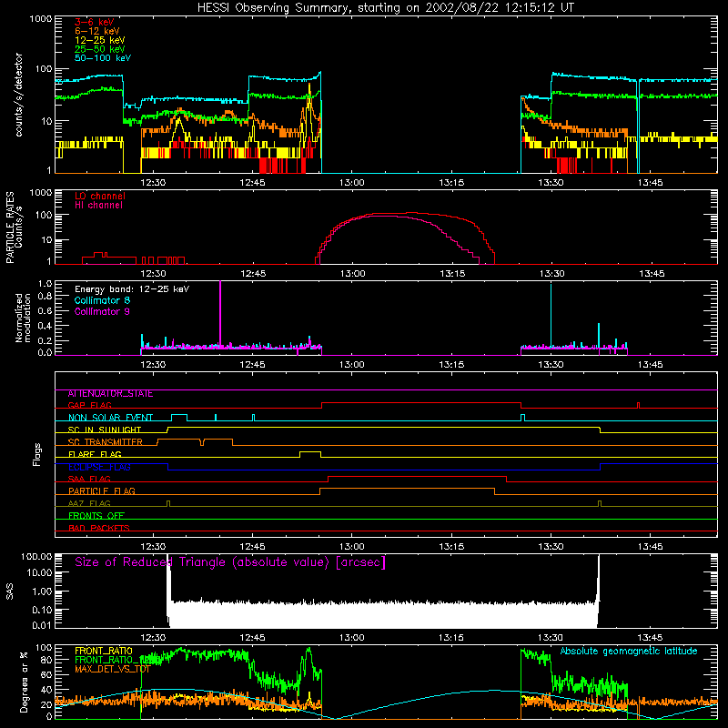Screen dimensions: 728x728
Task: Click the '0.4' modulation axis tick label
Action: [x=45, y=326]
